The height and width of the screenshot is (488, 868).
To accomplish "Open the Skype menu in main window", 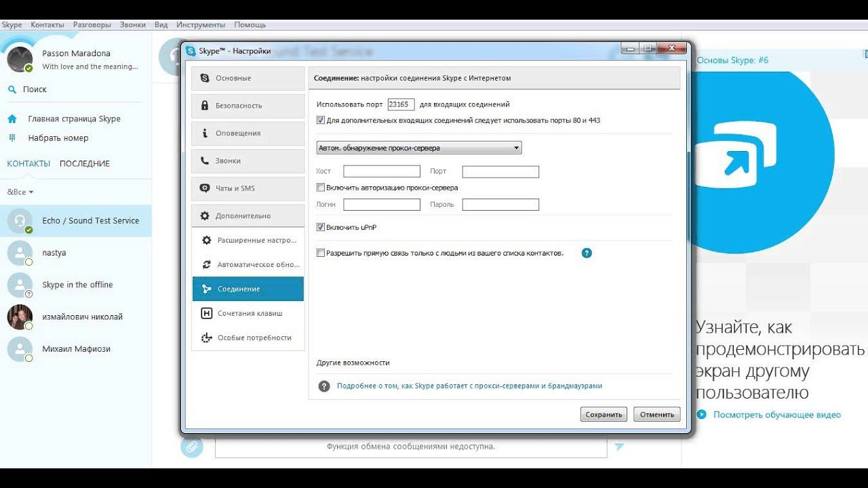I will [x=12, y=24].
